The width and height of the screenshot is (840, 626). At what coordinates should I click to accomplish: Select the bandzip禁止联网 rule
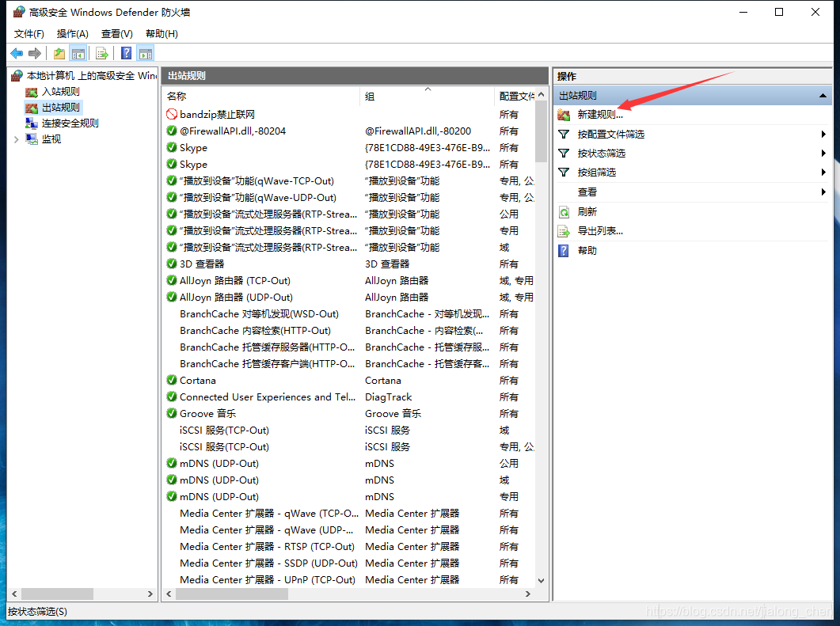(x=217, y=114)
